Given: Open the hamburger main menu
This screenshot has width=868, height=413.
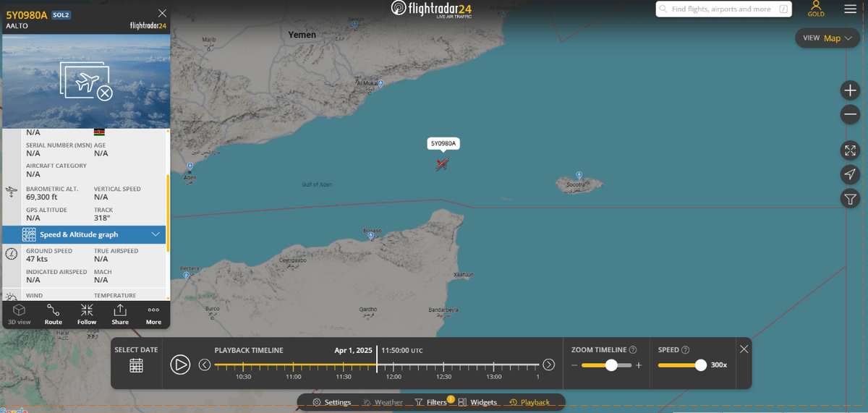Looking at the screenshot, I should [851, 9].
